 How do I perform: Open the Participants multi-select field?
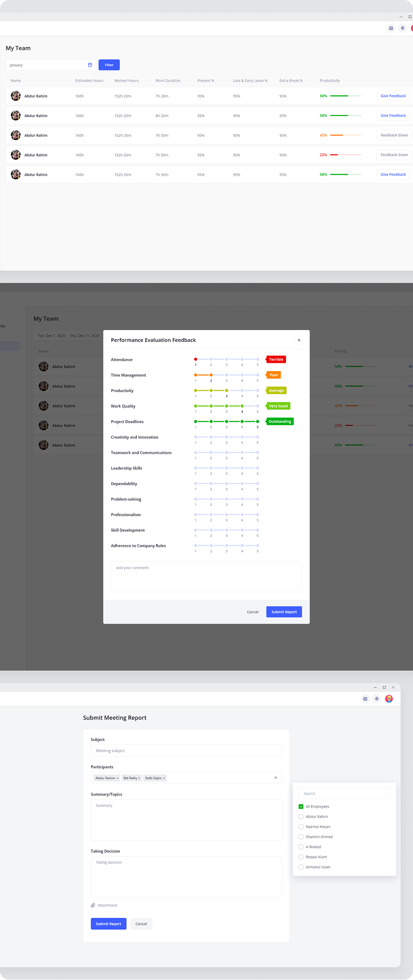(186, 778)
